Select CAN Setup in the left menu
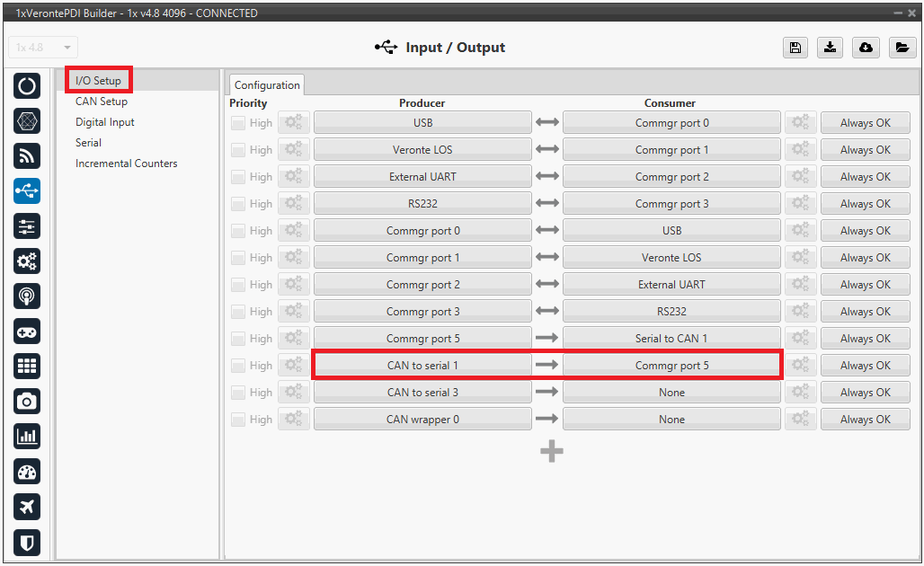Screen dimensions: 924x566 (102, 102)
